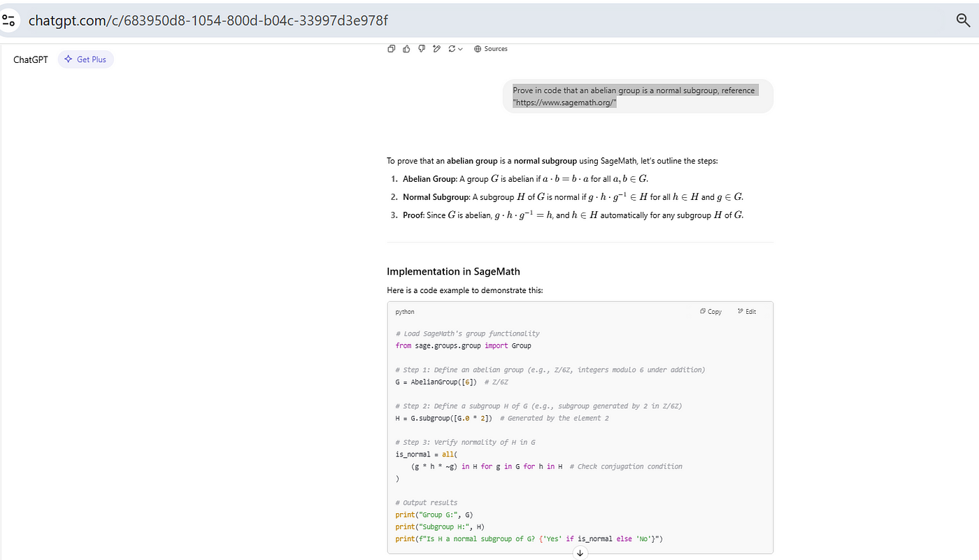
Task: Click the regenerate response arrows icon
Action: [x=452, y=49]
